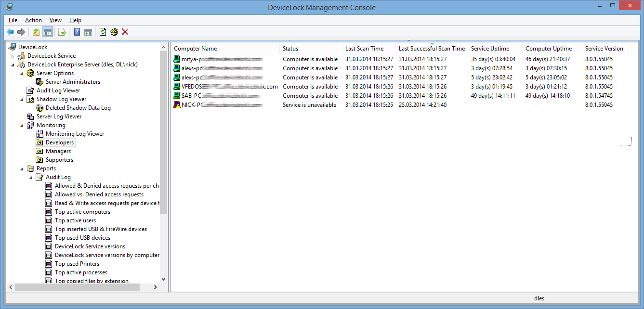644x309 pixels.
Task: Click the Export List toolbar icon
Action: [62, 32]
